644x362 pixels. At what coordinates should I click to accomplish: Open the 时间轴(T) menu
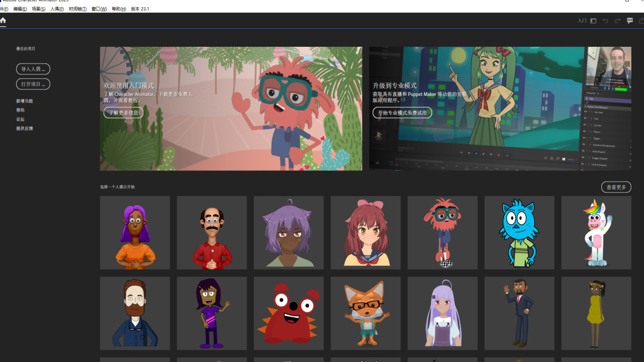[77, 9]
